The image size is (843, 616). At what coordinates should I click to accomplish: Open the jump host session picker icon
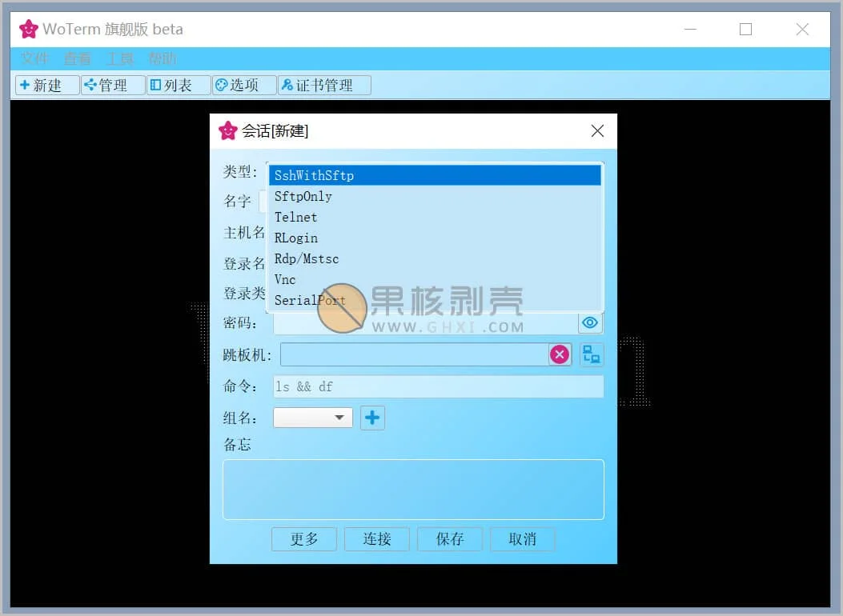coord(592,354)
